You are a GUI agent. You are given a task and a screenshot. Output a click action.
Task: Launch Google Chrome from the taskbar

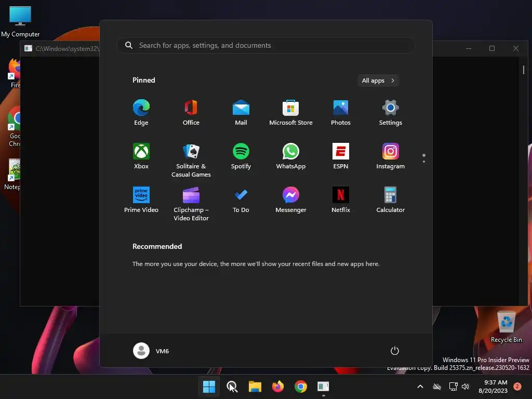[301, 387]
